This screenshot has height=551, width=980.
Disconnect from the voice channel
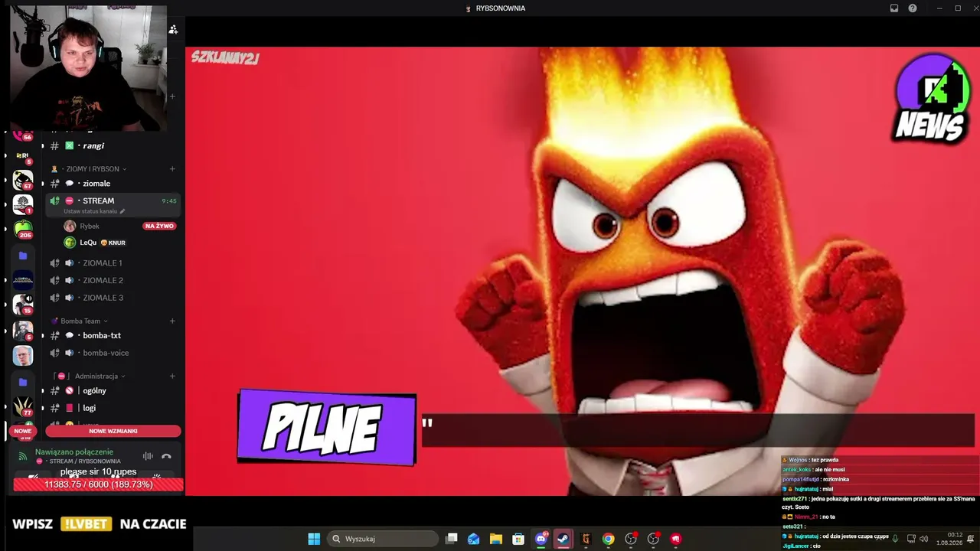point(166,456)
